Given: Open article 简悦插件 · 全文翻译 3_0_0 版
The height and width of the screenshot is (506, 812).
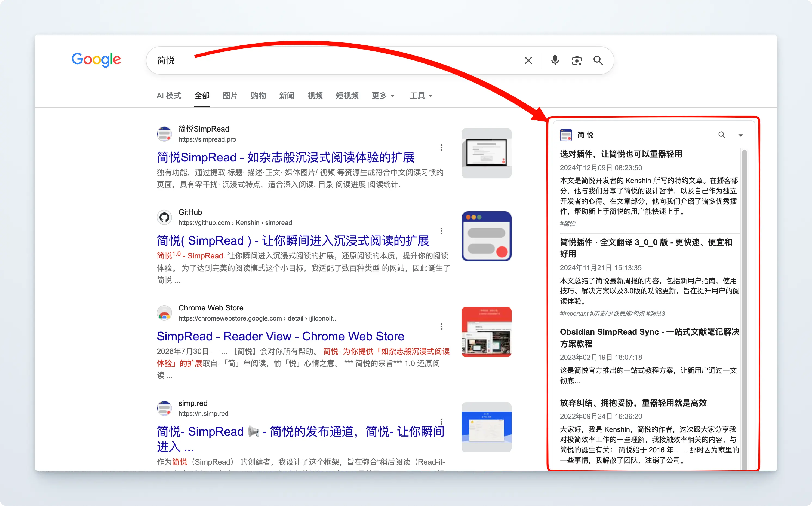Looking at the screenshot, I should [646, 248].
